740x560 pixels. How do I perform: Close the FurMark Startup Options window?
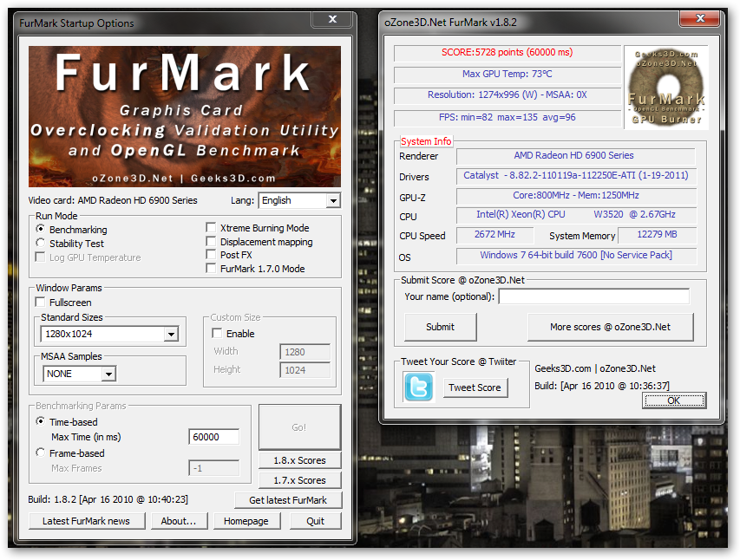(x=332, y=19)
